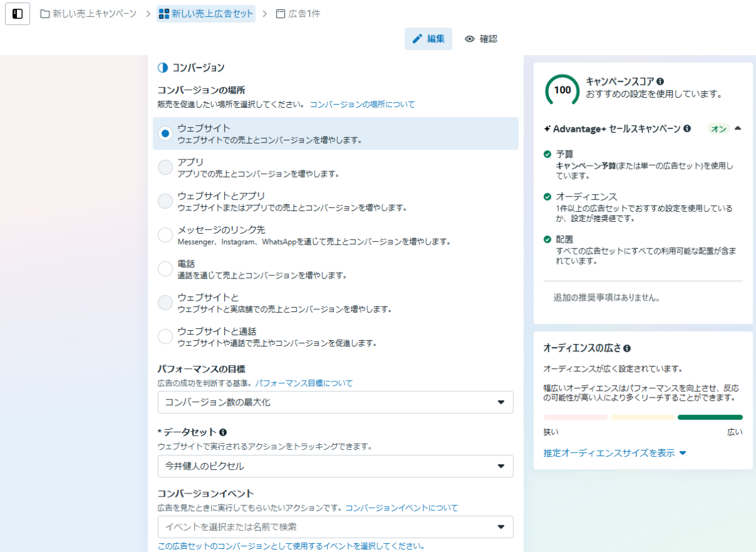756x552 pixels.
Task: Click the info icon beside データセット
Action: tap(223, 432)
